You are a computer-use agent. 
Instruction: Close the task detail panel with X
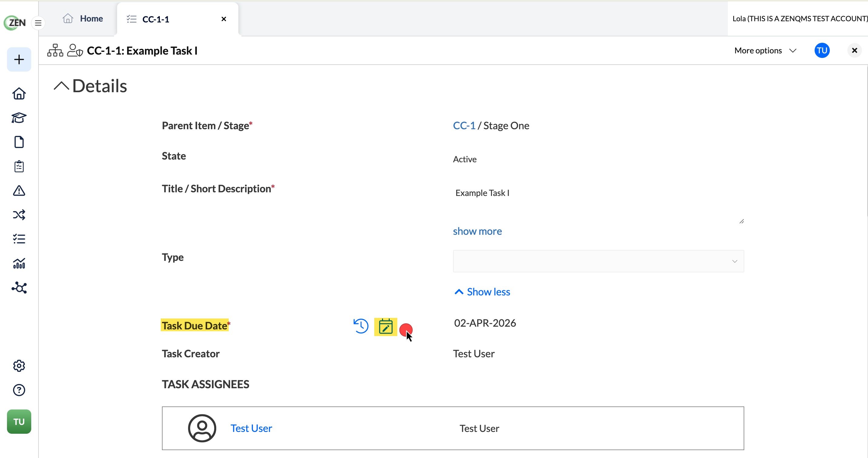(x=854, y=51)
